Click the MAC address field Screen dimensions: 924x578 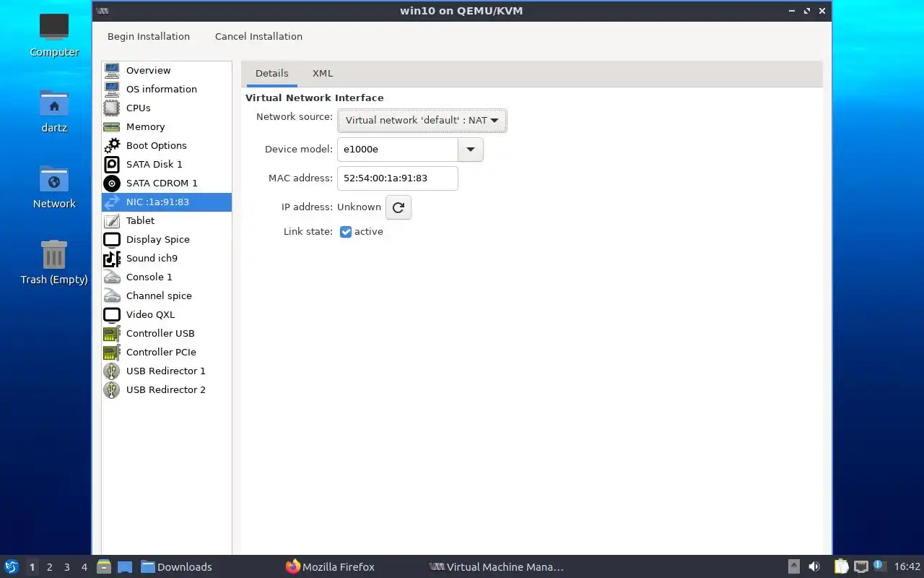(x=398, y=178)
